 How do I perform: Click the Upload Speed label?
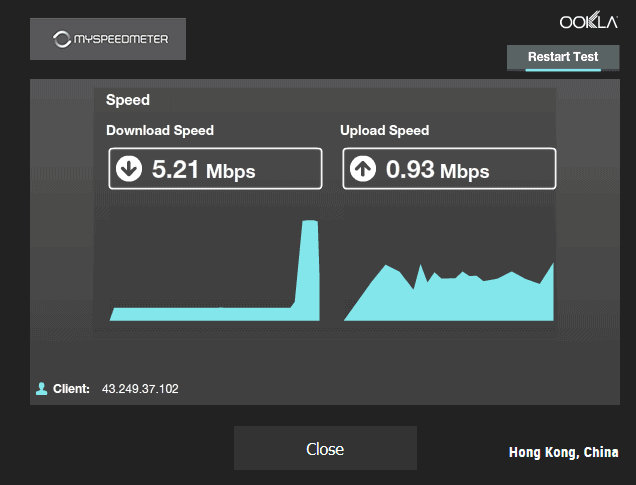385,130
